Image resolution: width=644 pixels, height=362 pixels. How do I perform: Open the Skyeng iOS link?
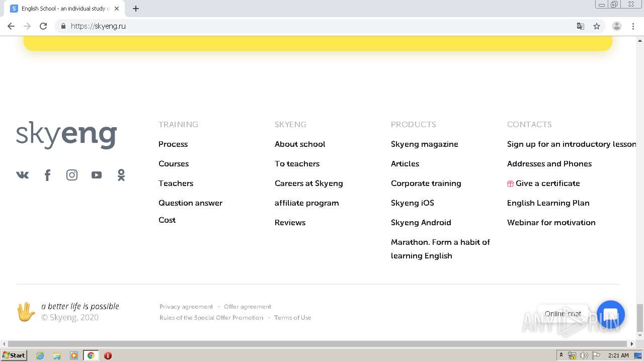pyautogui.click(x=413, y=203)
